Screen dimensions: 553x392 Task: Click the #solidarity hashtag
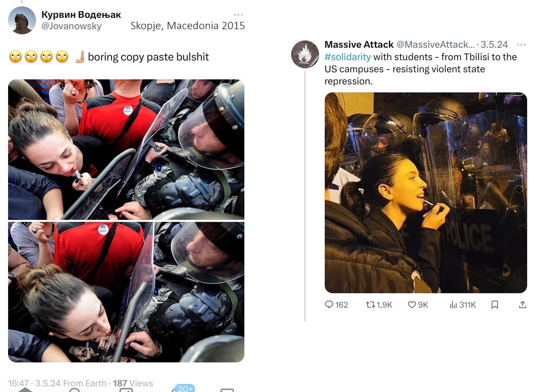[x=347, y=57]
